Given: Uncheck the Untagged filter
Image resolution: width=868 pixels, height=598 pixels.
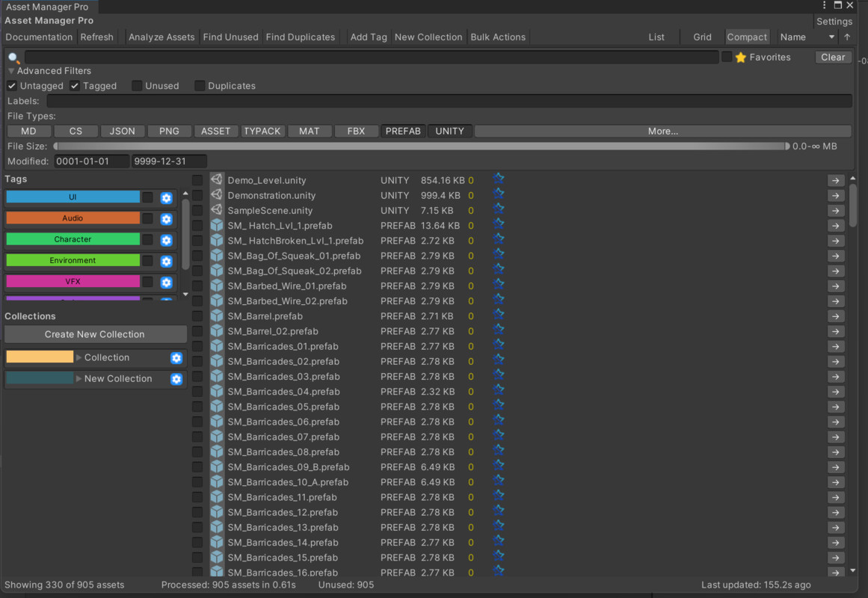Looking at the screenshot, I should point(11,85).
